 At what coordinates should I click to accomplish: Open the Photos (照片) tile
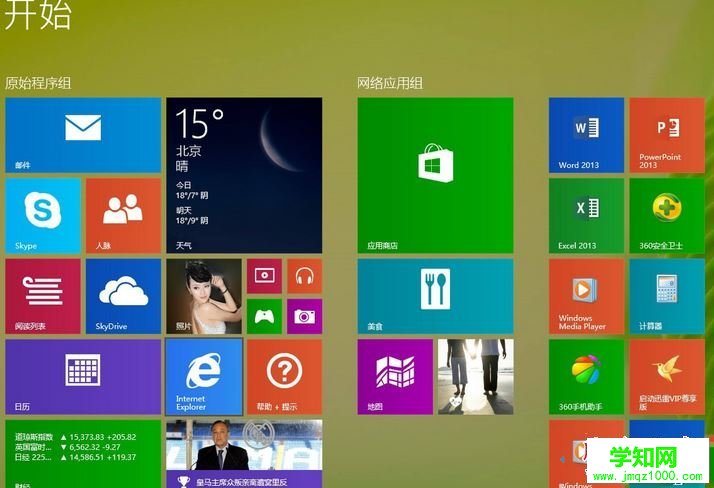204,296
